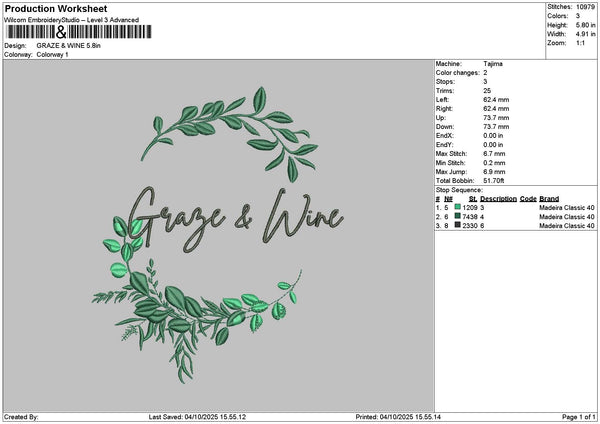Click the 'Created By:' footer label
Viewport: 600px width, 424px height.
coord(21,417)
